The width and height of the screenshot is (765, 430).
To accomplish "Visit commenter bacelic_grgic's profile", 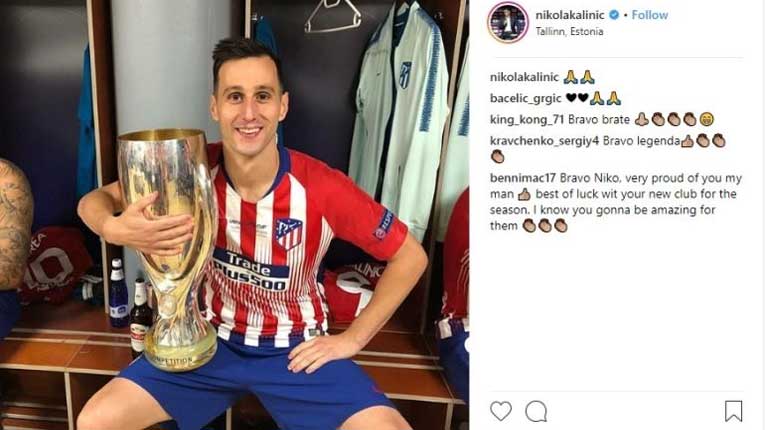I will tap(525, 99).
